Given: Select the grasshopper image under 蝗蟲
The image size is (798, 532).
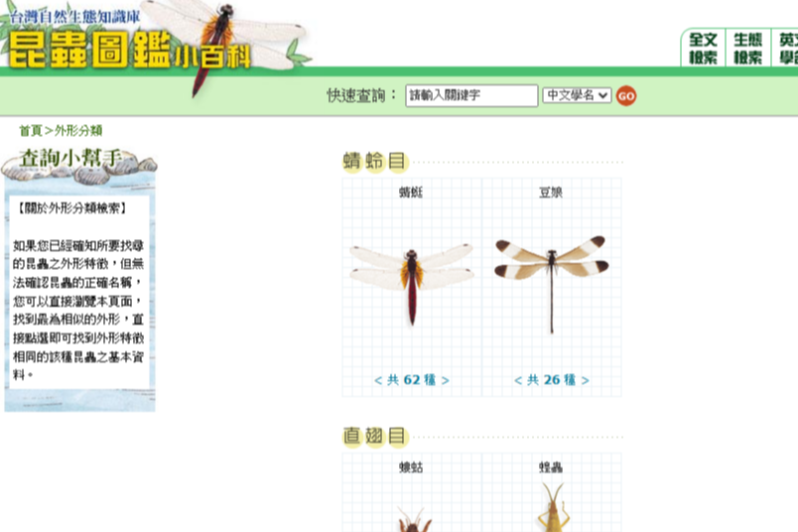Looking at the screenshot, I should tap(554, 507).
